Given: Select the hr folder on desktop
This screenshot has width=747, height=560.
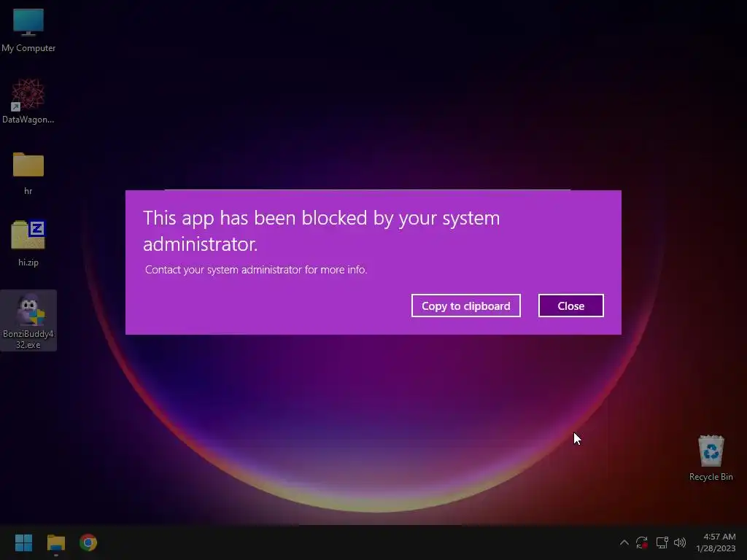Looking at the screenshot, I should click(28, 172).
